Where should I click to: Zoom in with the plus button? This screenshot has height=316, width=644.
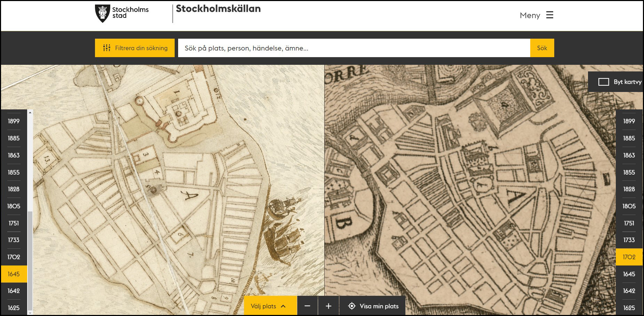[328, 306]
